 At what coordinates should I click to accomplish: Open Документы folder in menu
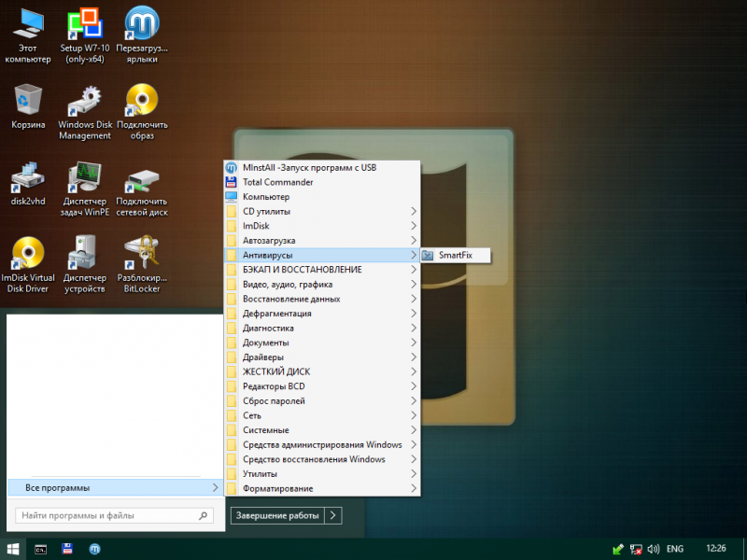tap(322, 343)
